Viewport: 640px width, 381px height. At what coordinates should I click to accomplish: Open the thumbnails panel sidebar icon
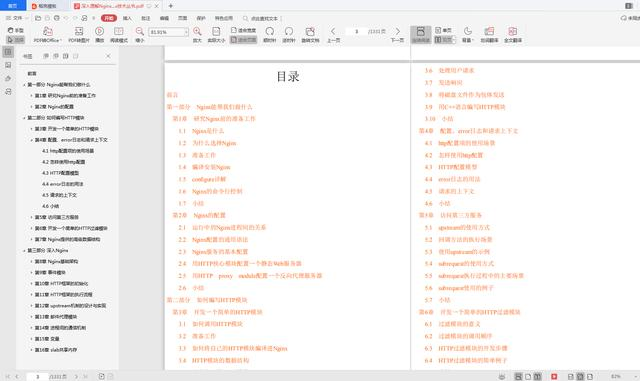8,65
